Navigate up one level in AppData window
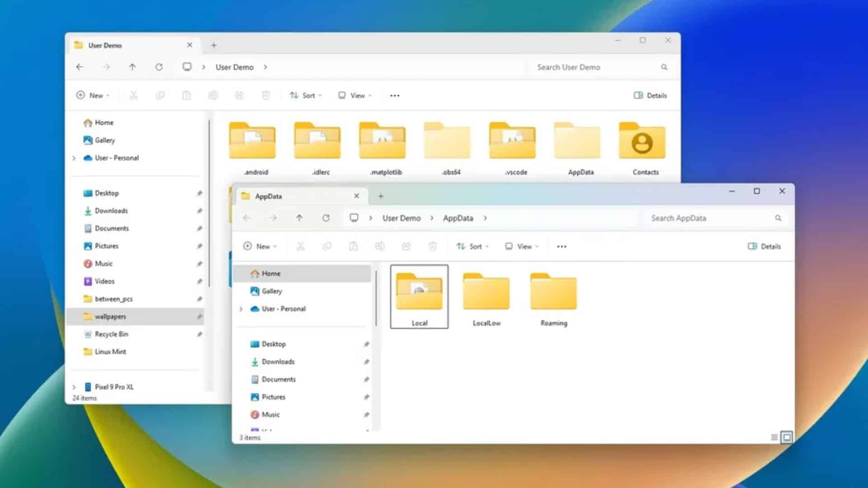Viewport: 868px width, 488px height. point(299,218)
